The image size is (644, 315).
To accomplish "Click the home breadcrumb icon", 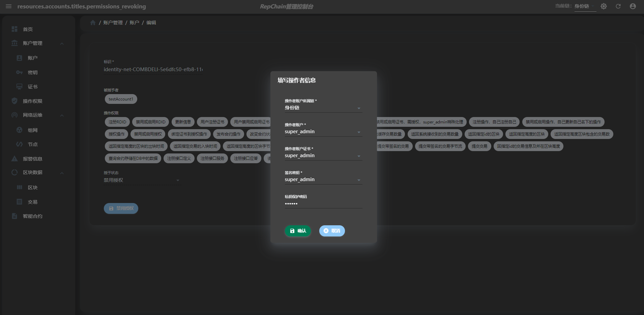I will click(93, 23).
